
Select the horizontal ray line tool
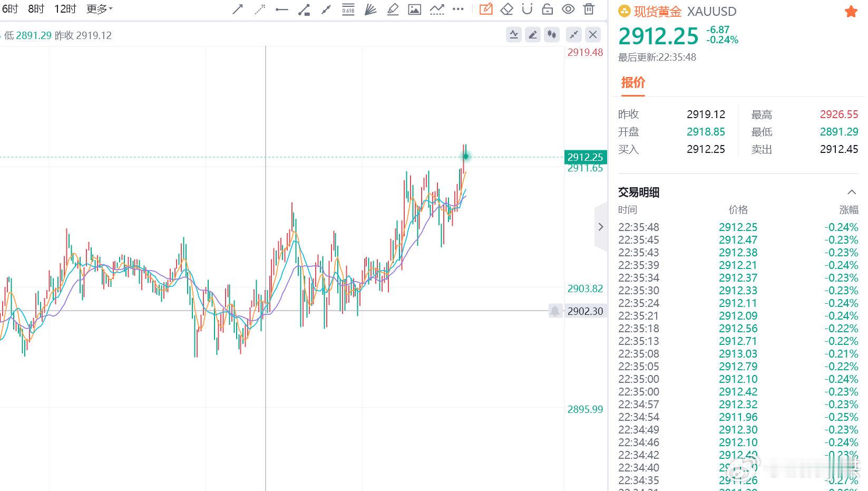point(282,9)
